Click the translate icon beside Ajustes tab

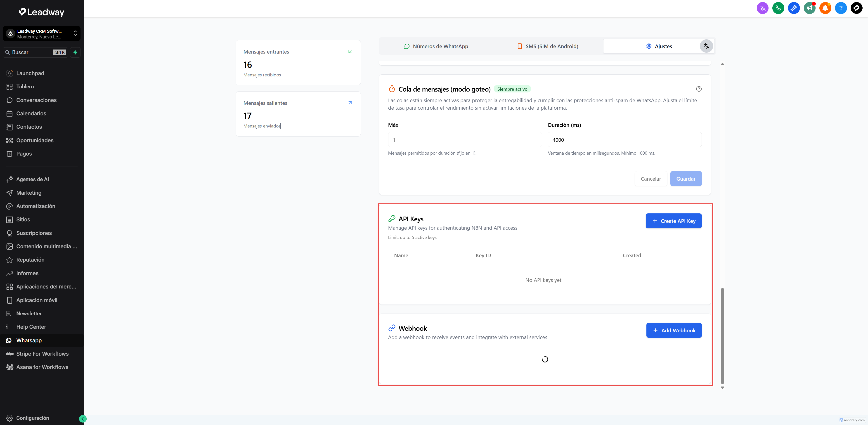click(706, 46)
